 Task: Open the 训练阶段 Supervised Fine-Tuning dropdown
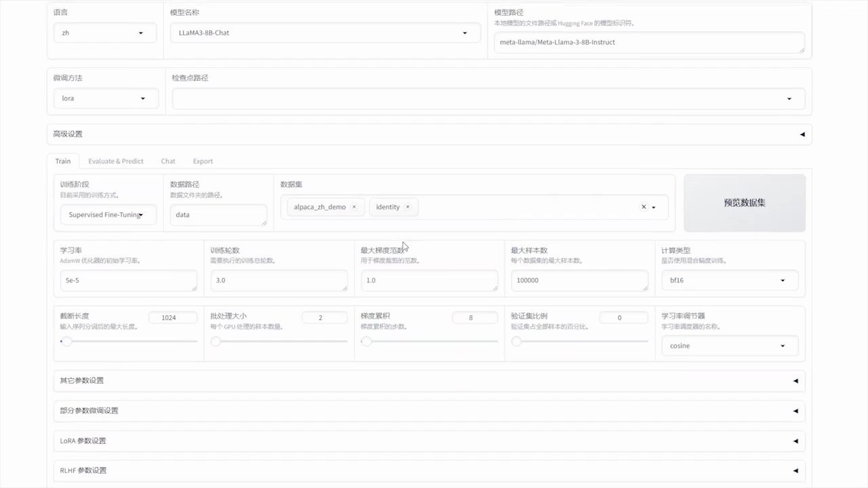pos(108,215)
